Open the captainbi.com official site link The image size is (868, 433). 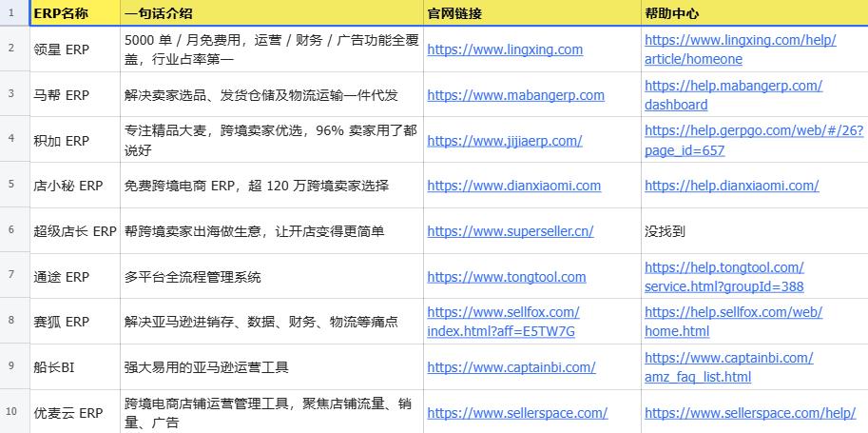511,367
